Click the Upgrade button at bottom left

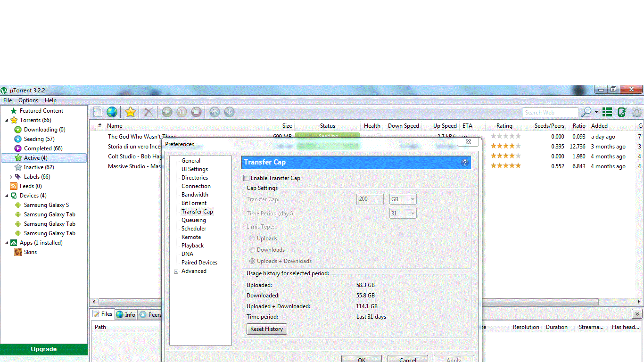coord(43,349)
